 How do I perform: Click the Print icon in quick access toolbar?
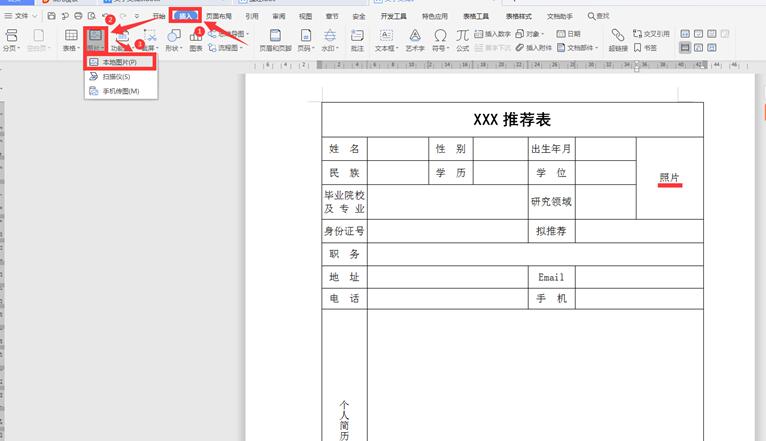click(78, 16)
